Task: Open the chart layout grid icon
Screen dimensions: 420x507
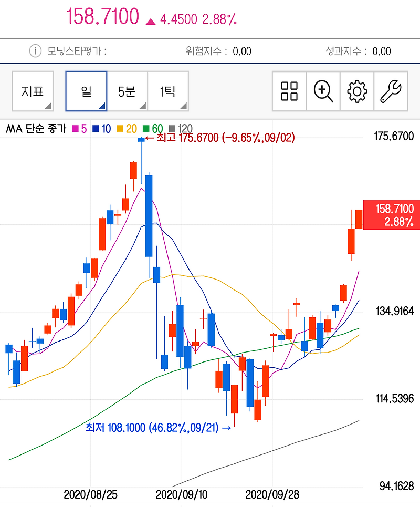Action: pos(289,90)
